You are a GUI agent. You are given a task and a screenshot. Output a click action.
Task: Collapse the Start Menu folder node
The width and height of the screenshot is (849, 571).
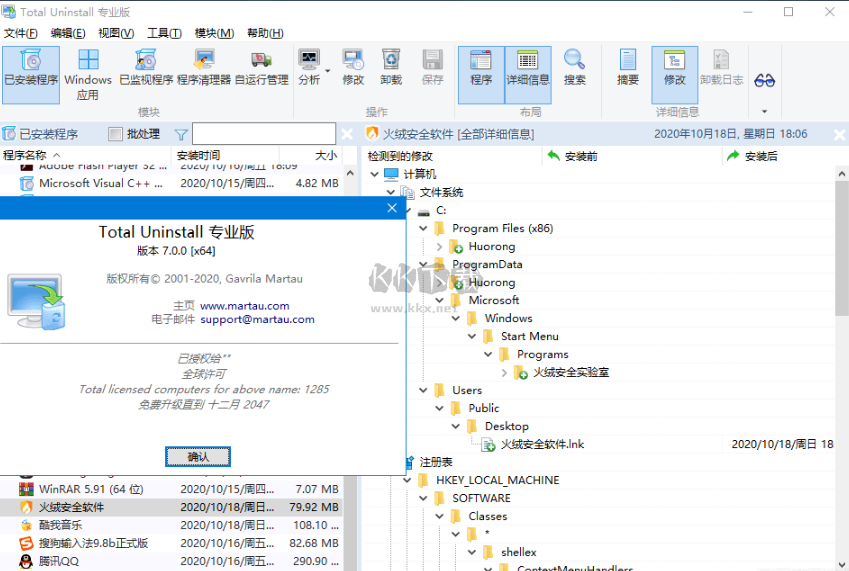coord(472,336)
